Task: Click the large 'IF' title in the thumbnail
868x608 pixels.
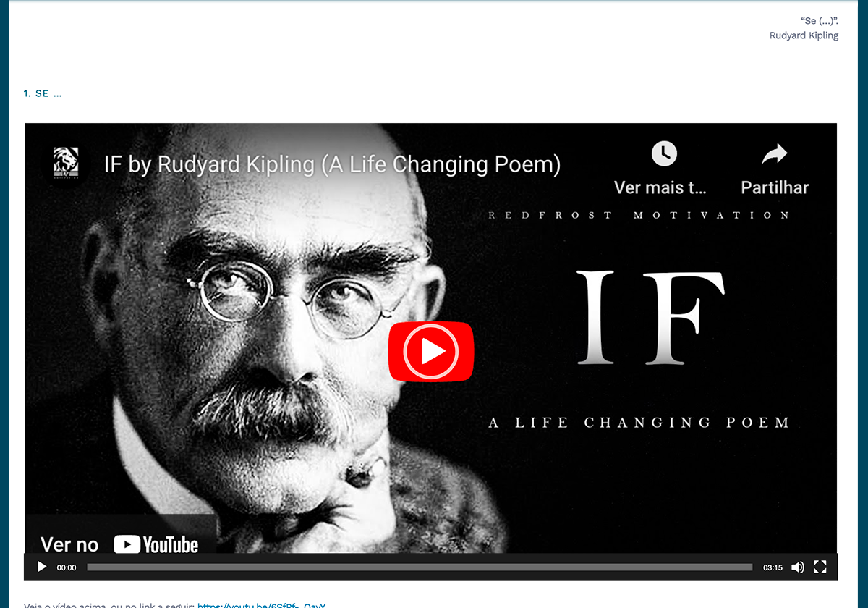Action: 650,317
